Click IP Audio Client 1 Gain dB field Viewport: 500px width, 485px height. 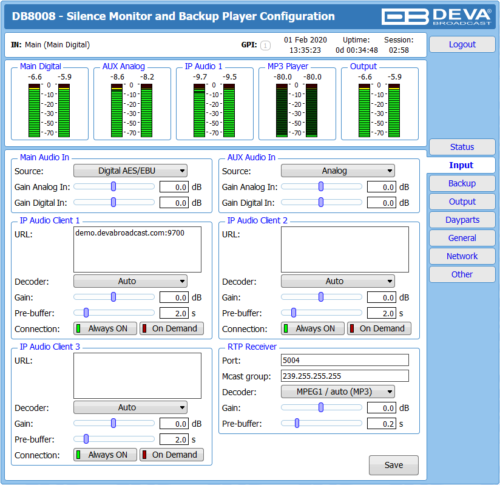pos(174,297)
